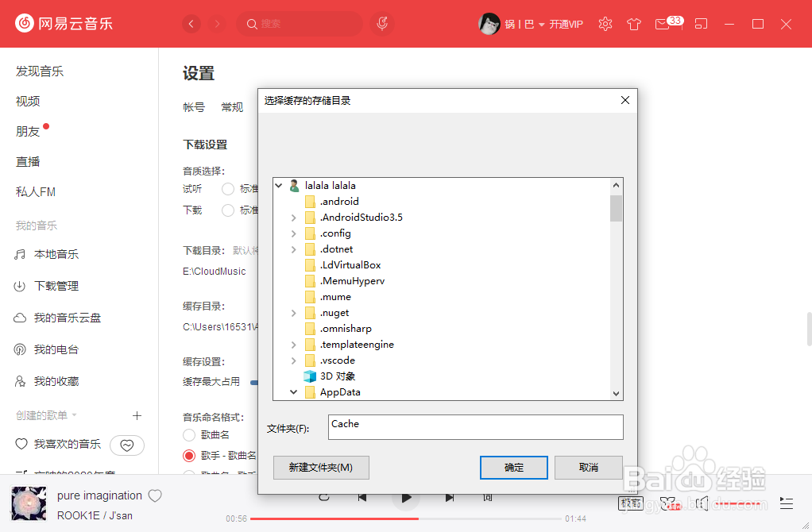Open 视频 in the sidebar
This screenshot has height=532, width=812.
click(x=28, y=102)
